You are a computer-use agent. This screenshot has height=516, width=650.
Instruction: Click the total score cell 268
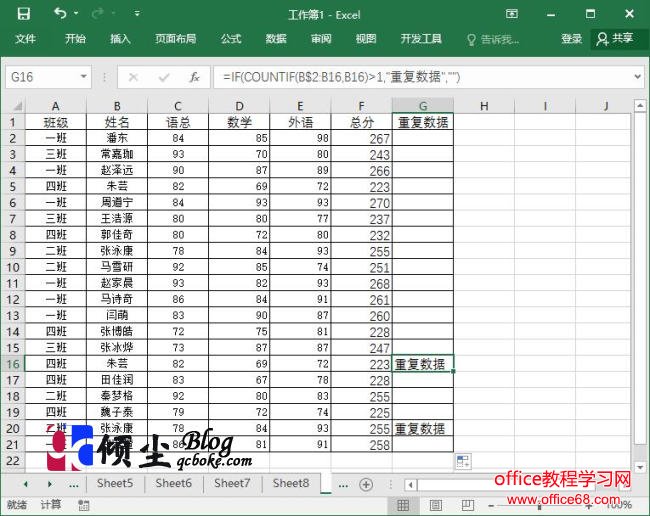[361, 283]
